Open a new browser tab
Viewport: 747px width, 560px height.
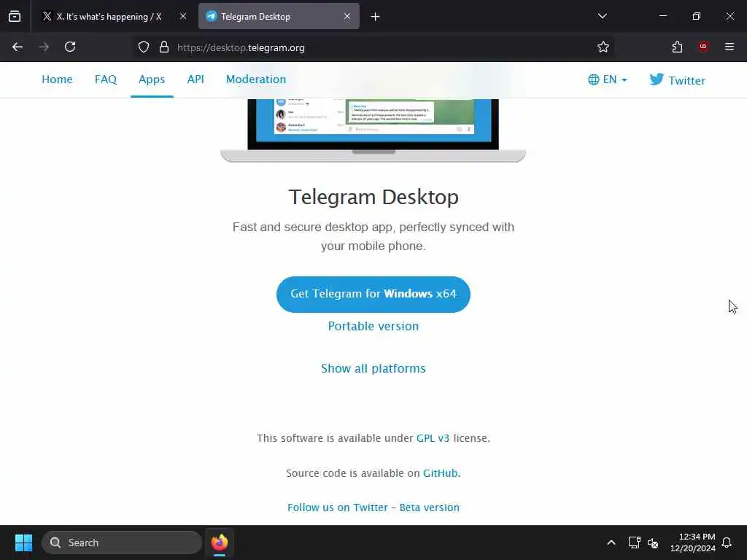coord(376,17)
